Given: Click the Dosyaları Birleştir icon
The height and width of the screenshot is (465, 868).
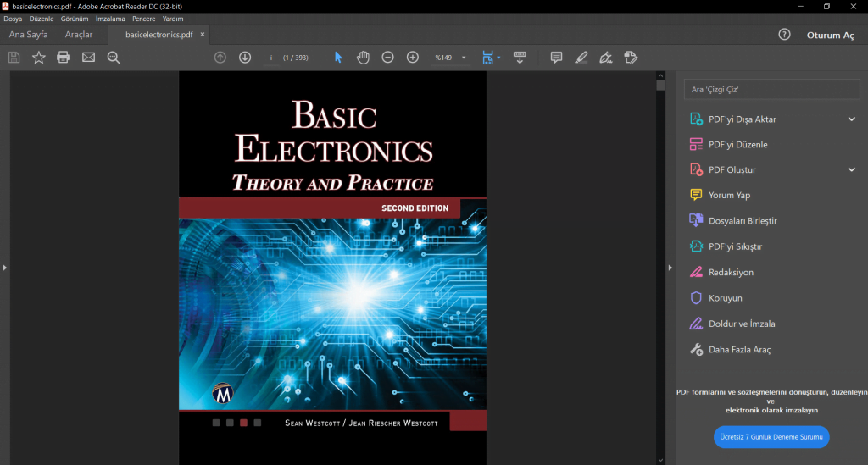Looking at the screenshot, I should pyautogui.click(x=696, y=220).
